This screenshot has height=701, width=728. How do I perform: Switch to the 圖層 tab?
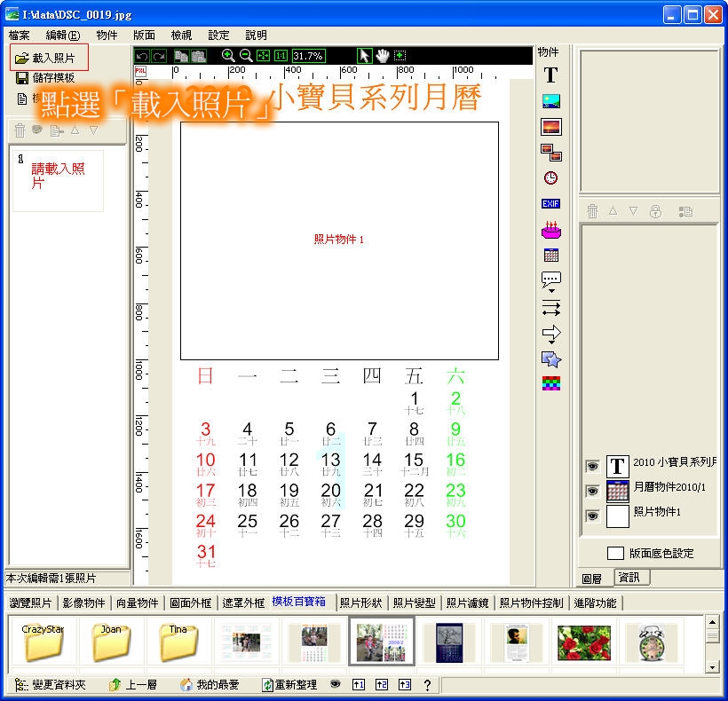point(591,579)
